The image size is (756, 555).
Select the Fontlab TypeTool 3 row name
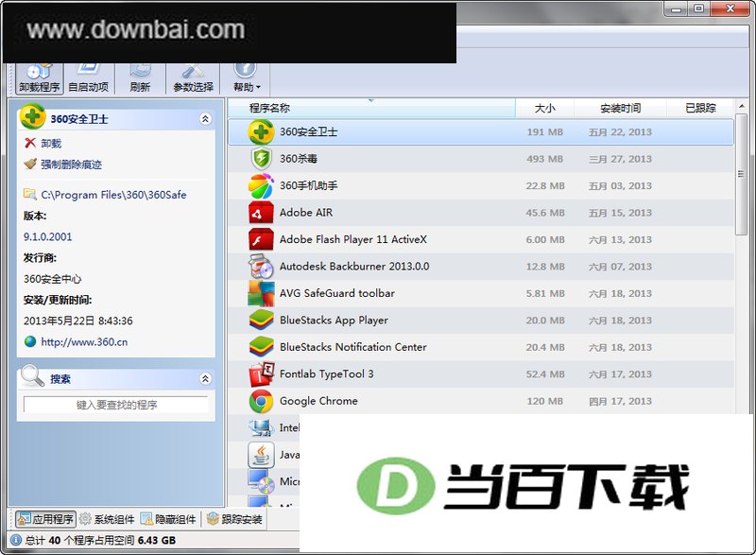326,374
